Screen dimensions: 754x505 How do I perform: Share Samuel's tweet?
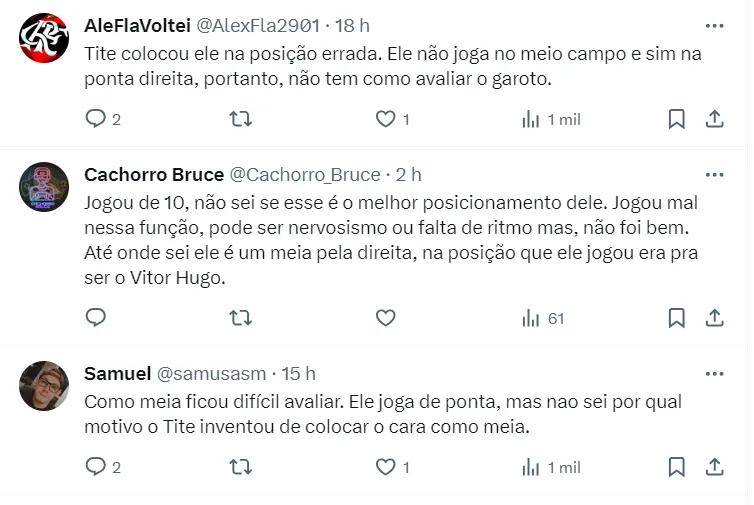tap(714, 467)
